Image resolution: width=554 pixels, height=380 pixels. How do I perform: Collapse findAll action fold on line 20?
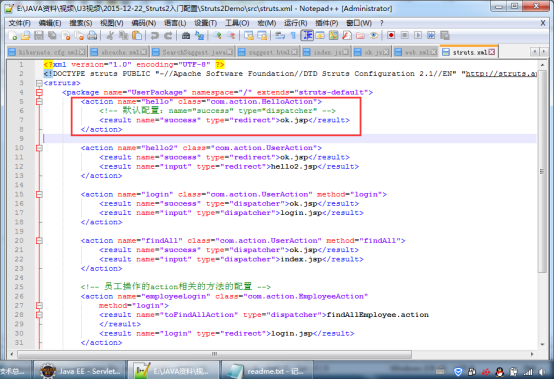[39, 241]
